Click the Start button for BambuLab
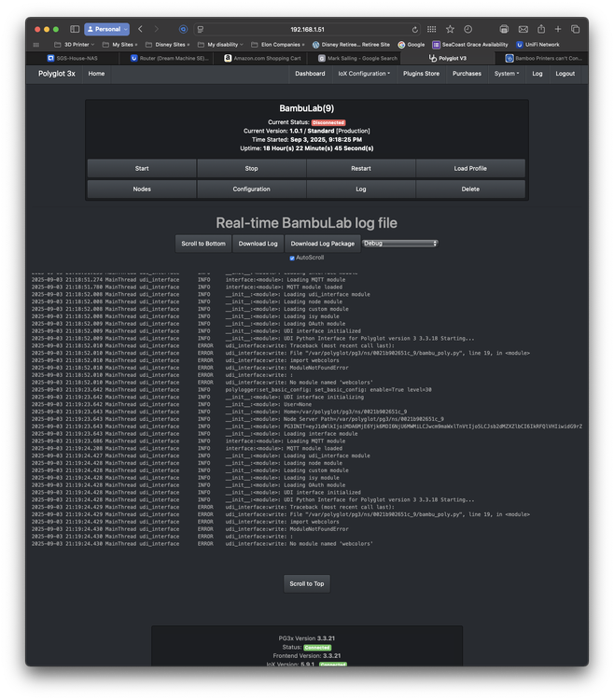Screen dimensions: 614x700 click(142, 168)
